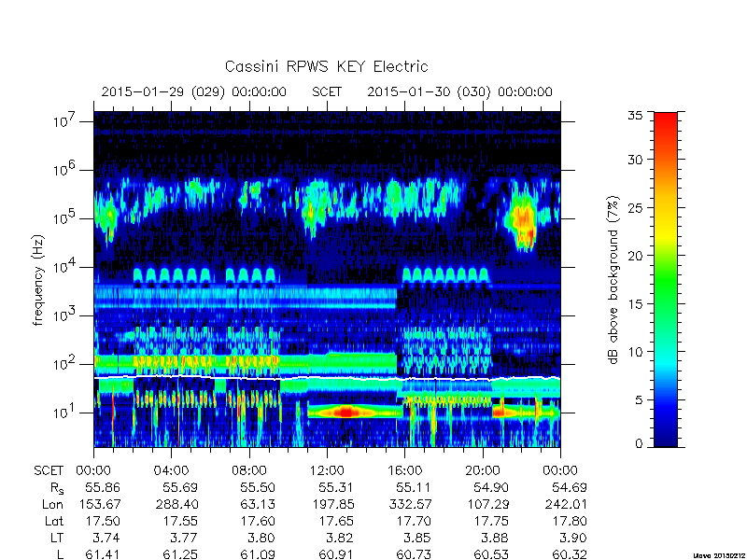This screenshot has height=560, width=747.
Task: Click the 10^6 frequency axis tick label
Action: (63, 169)
